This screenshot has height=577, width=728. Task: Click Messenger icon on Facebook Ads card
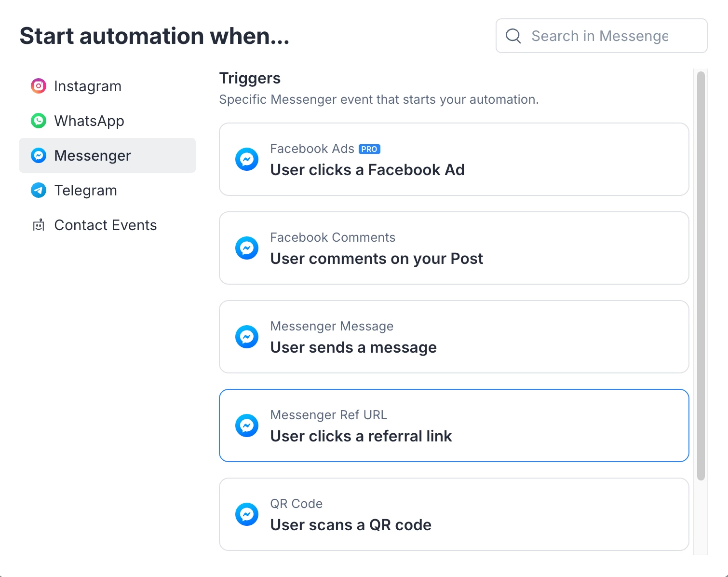pyautogui.click(x=247, y=159)
